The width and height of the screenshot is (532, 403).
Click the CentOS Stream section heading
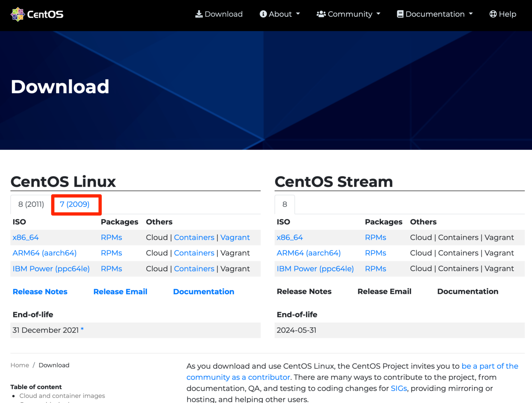tap(334, 182)
